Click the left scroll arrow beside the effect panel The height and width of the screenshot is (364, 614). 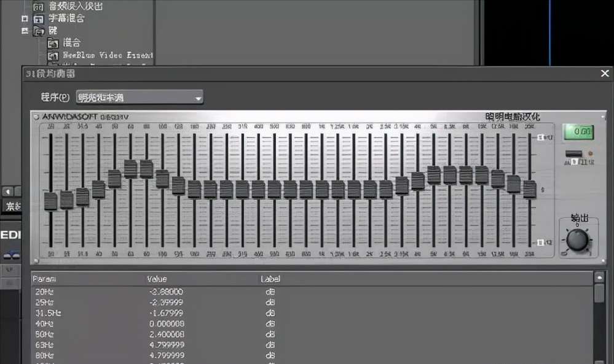click(x=7, y=191)
